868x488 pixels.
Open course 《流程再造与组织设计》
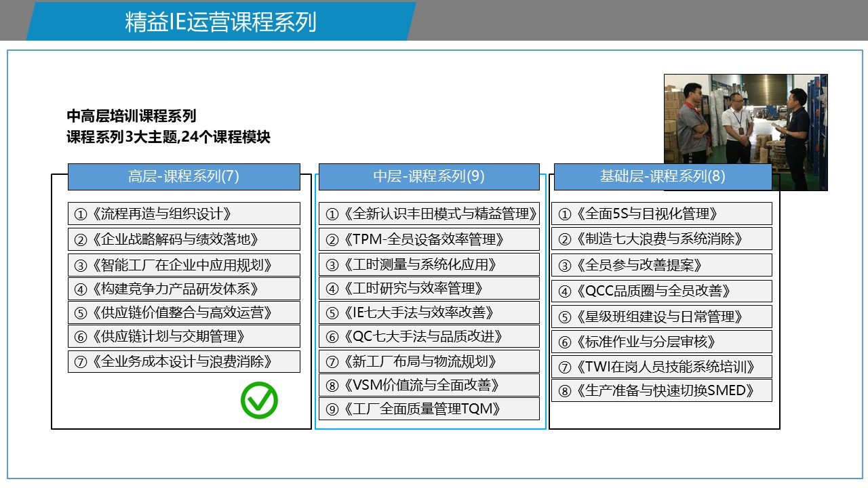point(184,214)
